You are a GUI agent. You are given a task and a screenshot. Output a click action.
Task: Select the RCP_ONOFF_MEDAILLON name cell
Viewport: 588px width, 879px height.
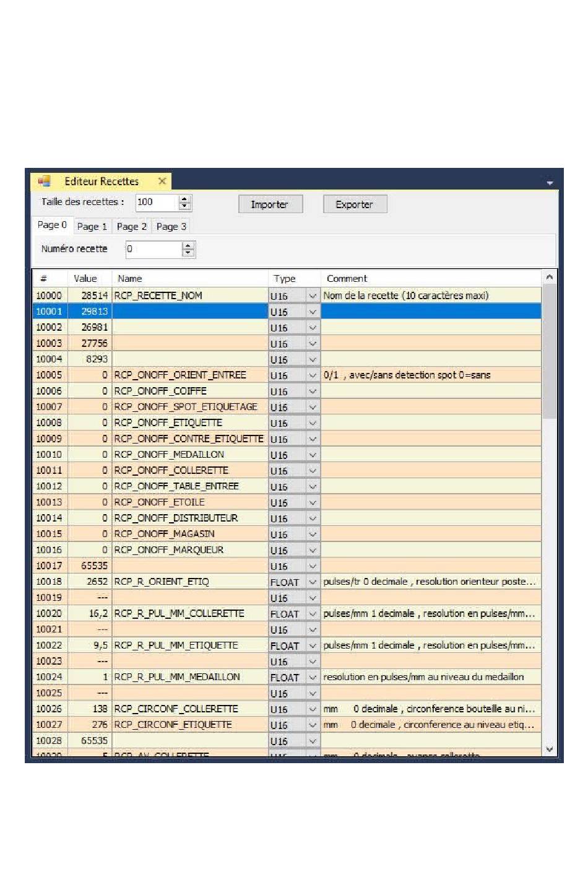tap(189, 455)
